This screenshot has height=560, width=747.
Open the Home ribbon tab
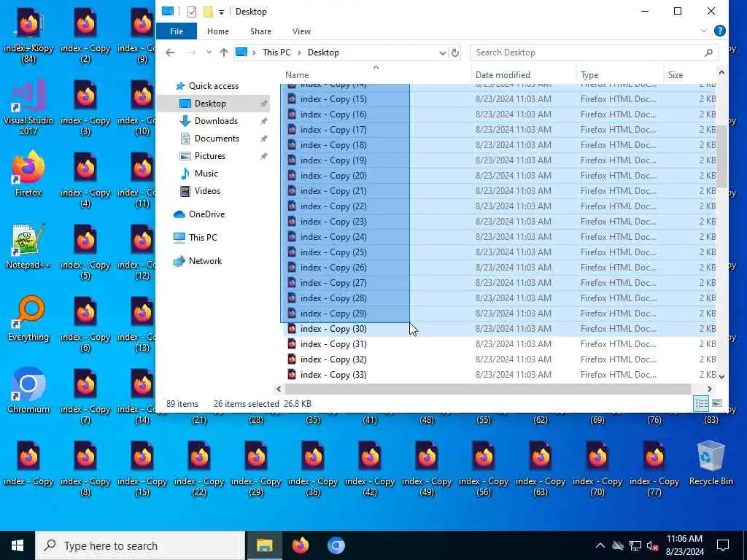217,31
